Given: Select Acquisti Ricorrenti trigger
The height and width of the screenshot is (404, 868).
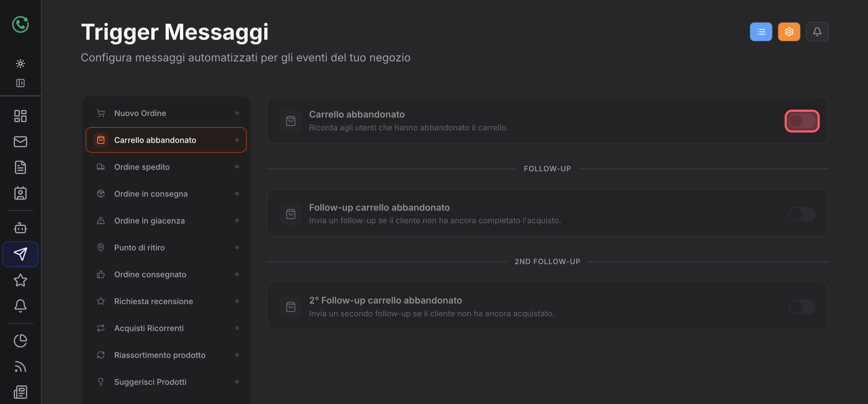Looking at the screenshot, I should 166,328.
